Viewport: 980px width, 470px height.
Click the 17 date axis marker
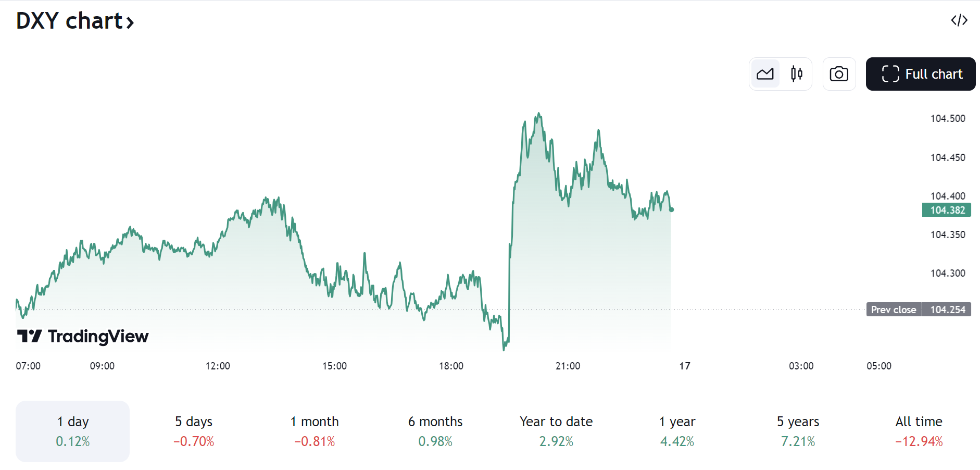click(684, 366)
